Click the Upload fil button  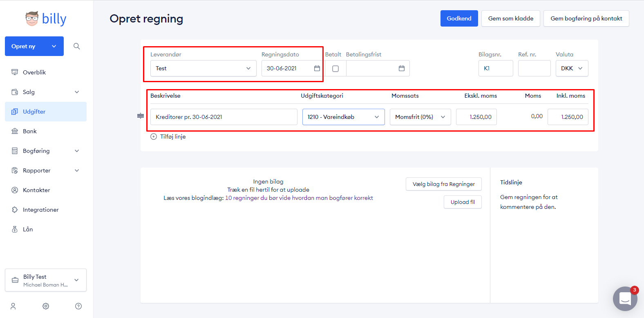tap(463, 202)
